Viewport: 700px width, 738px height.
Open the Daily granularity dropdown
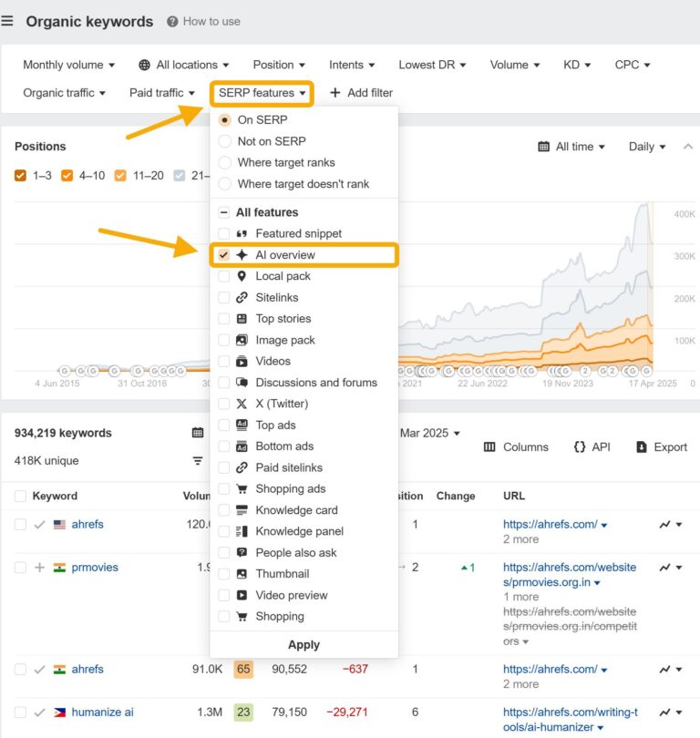[645, 146]
